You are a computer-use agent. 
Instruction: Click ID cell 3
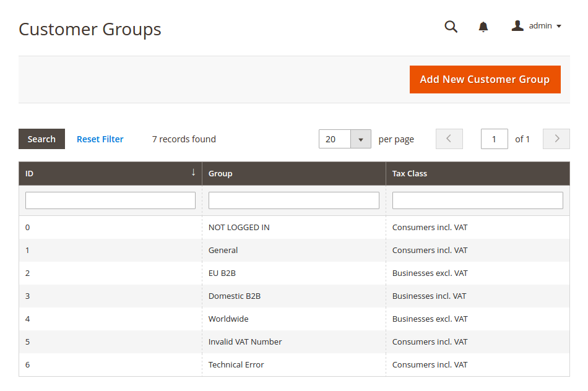110,296
